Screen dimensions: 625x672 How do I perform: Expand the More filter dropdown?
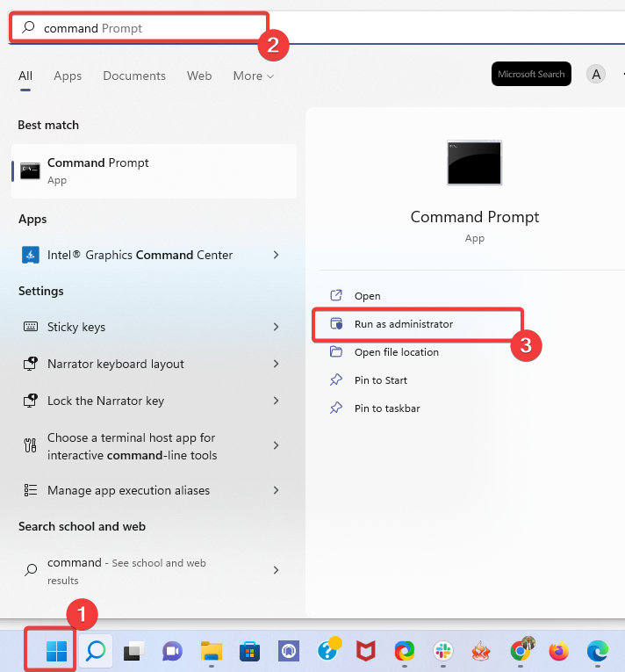pos(253,76)
